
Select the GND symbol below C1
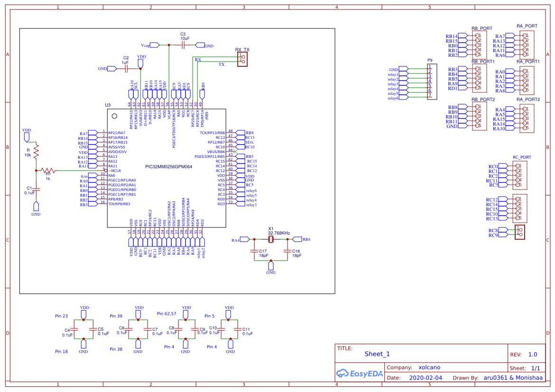tap(36, 207)
